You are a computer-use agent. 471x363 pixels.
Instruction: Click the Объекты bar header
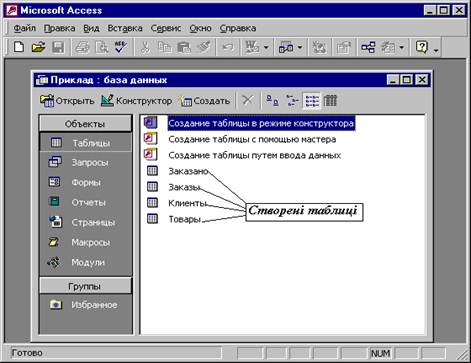pyautogui.click(x=85, y=124)
